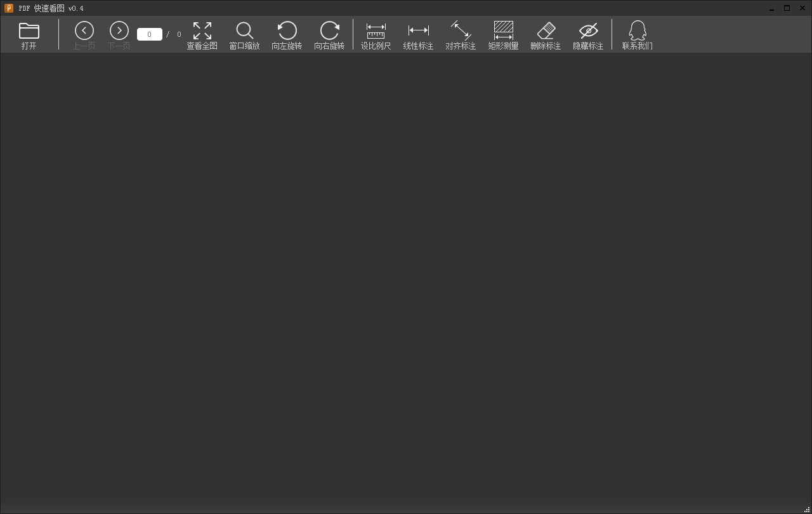This screenshot has width=812, height=514.
Task: Click the resize grip at bottom right
Action: pos(807,510)
